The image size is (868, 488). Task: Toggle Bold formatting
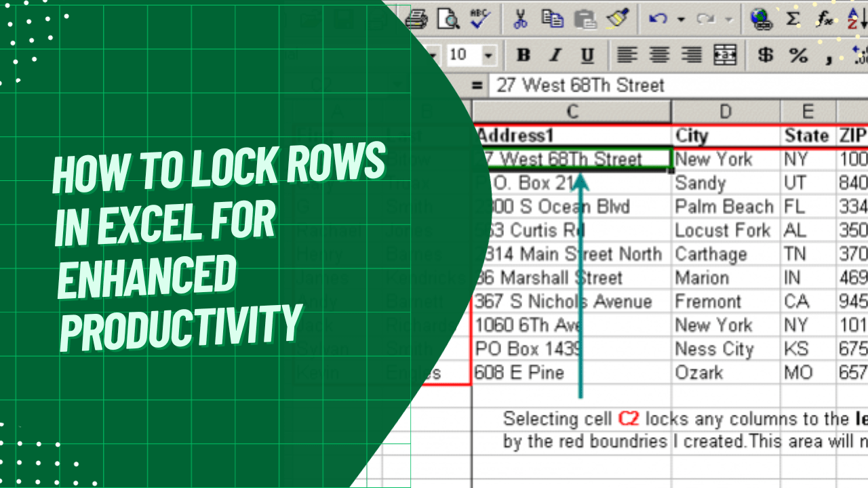coord(523,55)
